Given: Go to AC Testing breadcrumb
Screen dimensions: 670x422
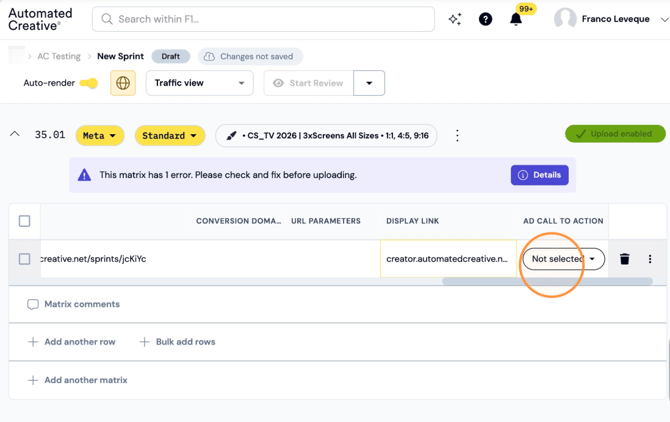Looking at the screenshot, I should point(59,56).
